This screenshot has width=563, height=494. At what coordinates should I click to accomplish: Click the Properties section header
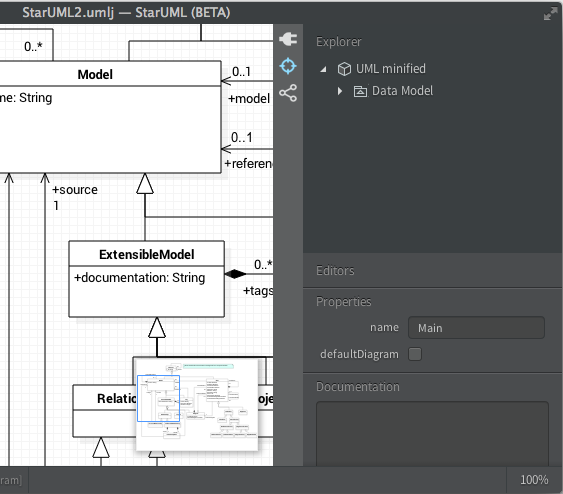click(x=343, y=302)
